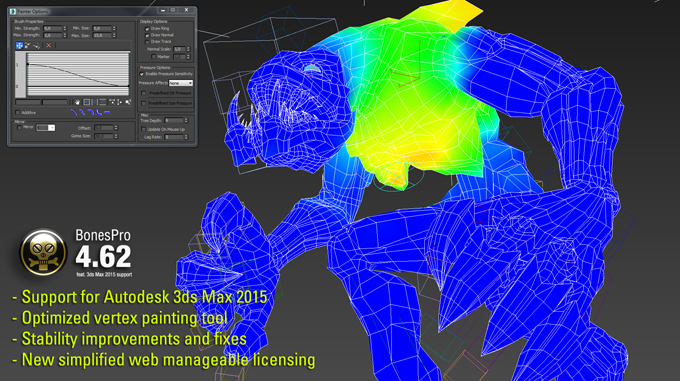Select the Move curve point tool
Viewport: 680px width, 381px height.
pyautogui.click(x=19, y=46)
